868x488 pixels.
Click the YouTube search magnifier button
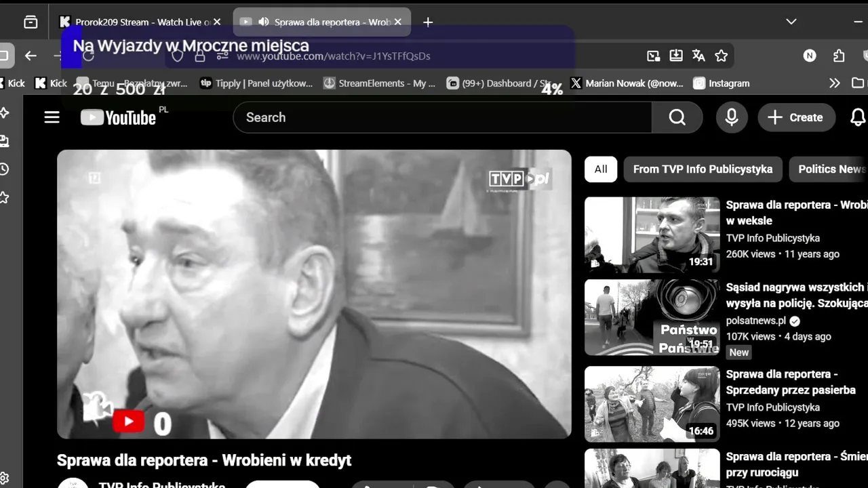click(x=677, y=117)
